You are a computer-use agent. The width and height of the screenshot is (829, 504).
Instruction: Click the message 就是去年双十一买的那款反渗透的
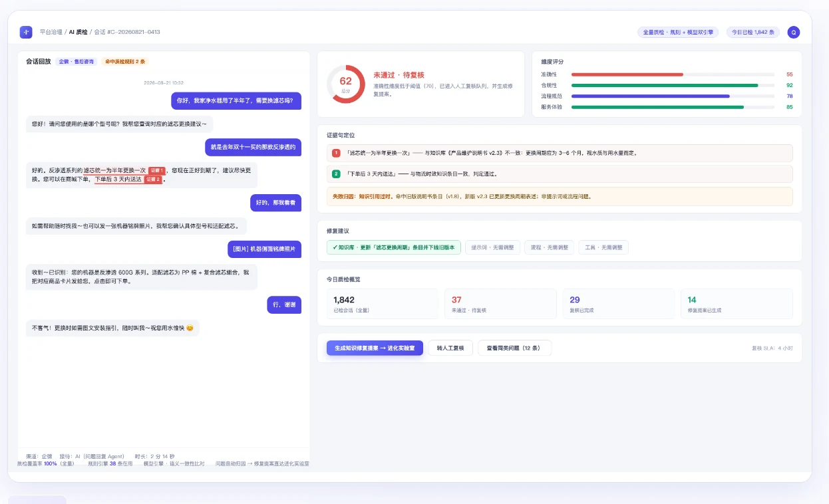tap(253, 147)
